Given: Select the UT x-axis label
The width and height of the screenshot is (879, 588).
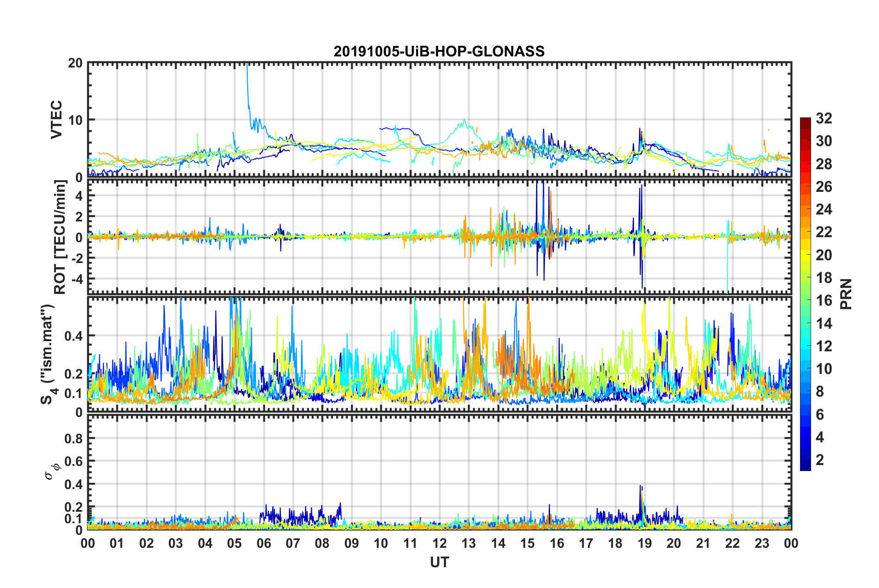Looking at the screenshot, I should [x=439, y=562].
